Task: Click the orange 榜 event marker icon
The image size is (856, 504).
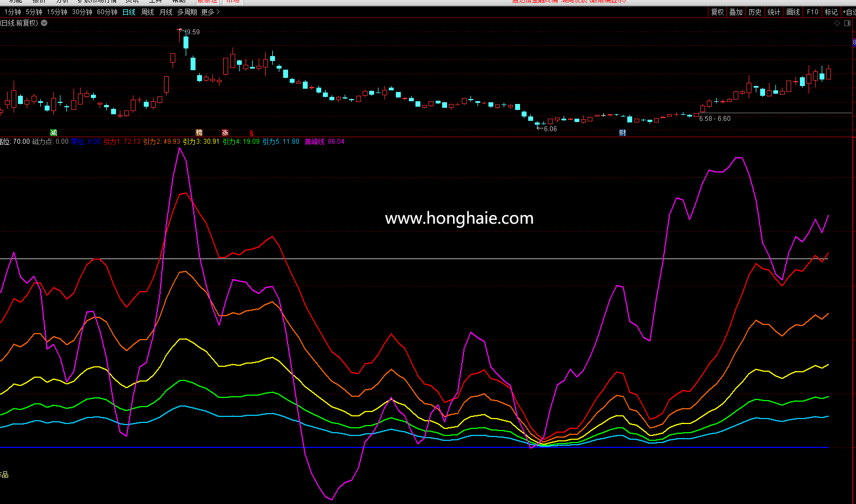Action: click(x=199, y=133)
